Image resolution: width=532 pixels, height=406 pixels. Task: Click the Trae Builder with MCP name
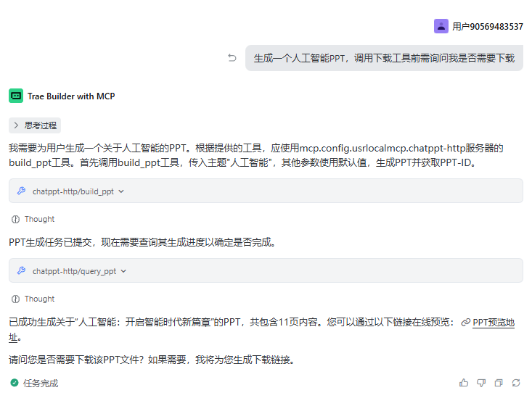[71, 96]
